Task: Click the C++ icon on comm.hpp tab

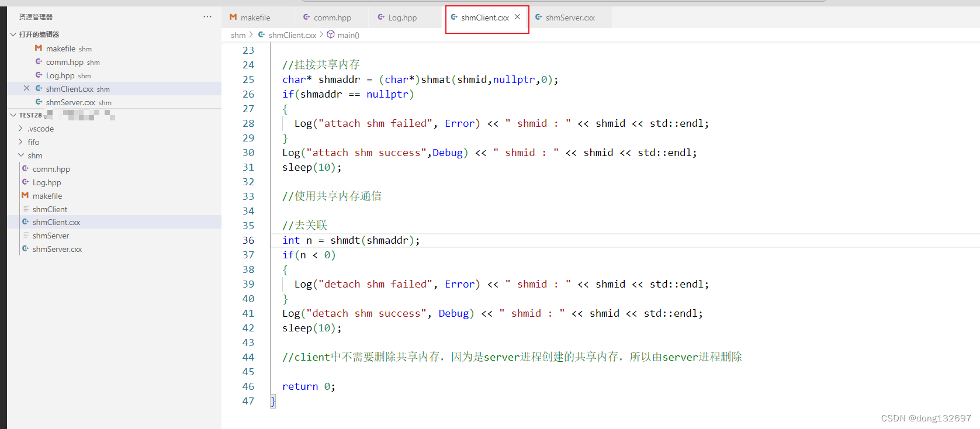Action: pyautogui.click(x=306, y=17)
